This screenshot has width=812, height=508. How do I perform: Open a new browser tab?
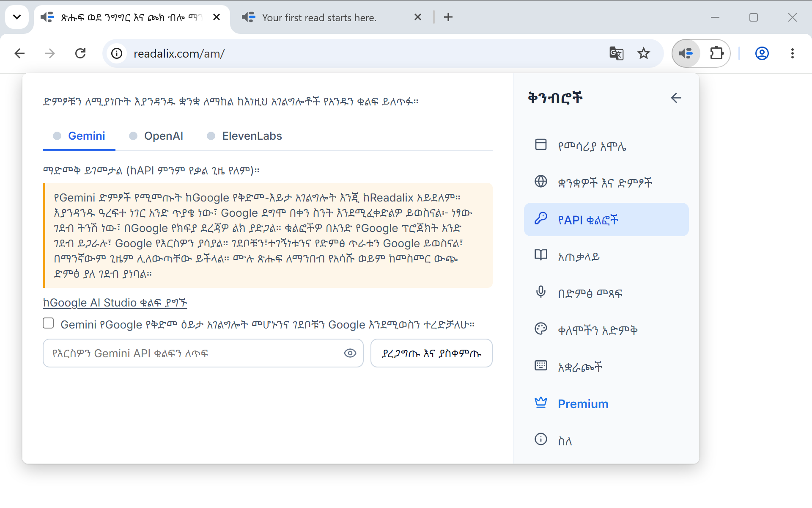(448, 17)
